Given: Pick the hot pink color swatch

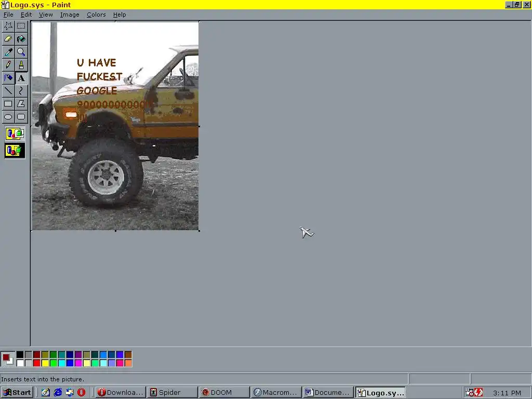Looking at the screenshot, I should (120, 363).
